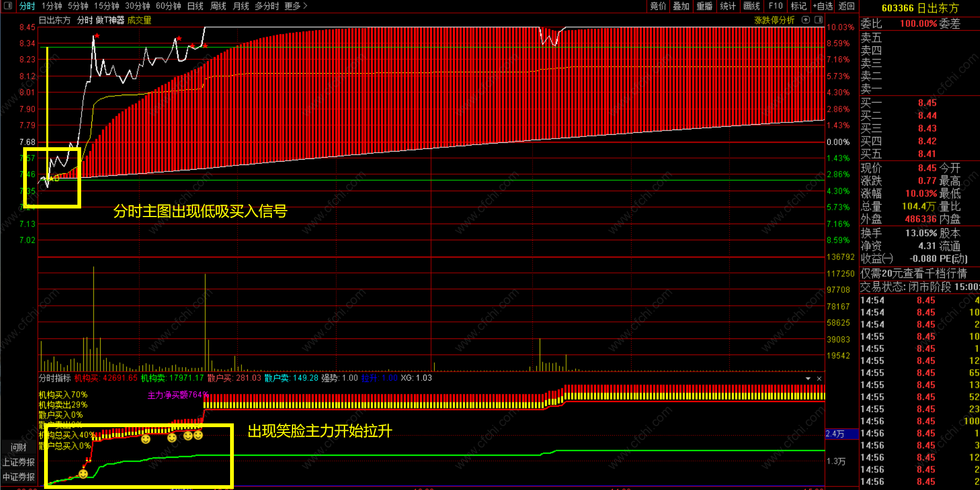
Task: Switch to the 日线 daily chart
Action: [195, 6]
